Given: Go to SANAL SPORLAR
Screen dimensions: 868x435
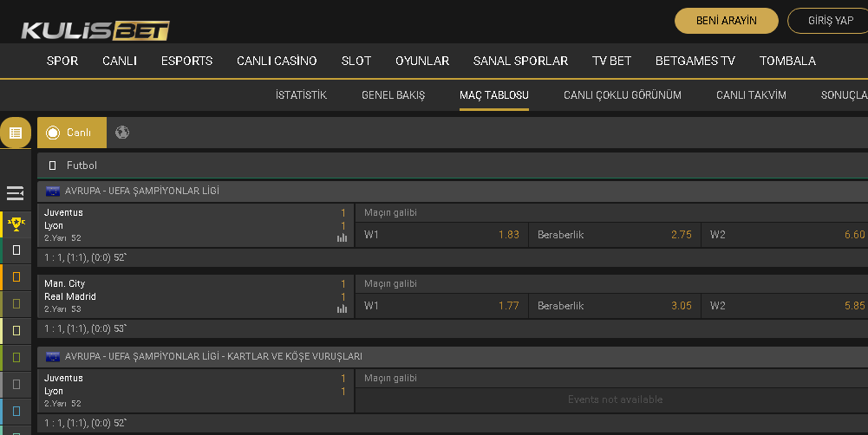Looking at the screenshot, I should 520,61.
